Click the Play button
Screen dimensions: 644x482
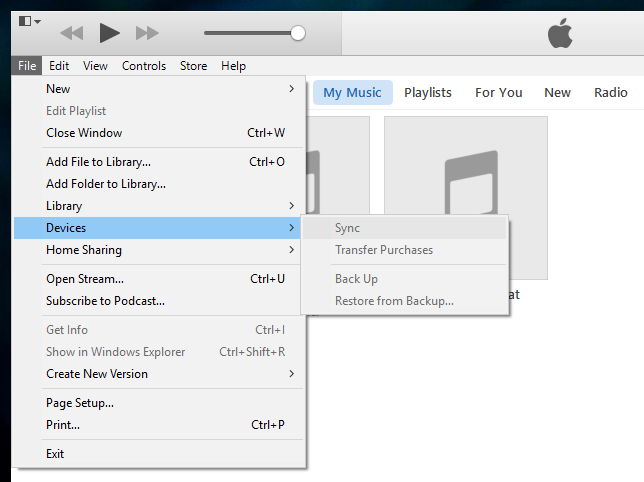point(110,33)
